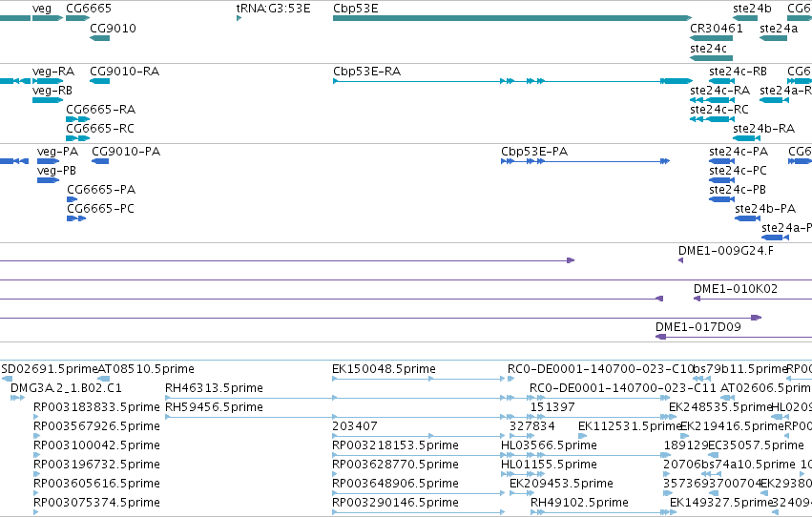Click the DME1-017D09 BAC label
Viewport: 812px width, 517px height.
click(x=698, y=327)
